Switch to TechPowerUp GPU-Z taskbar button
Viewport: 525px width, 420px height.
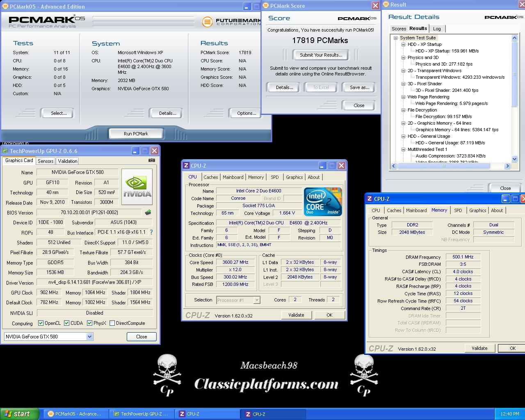pos(142,414)
